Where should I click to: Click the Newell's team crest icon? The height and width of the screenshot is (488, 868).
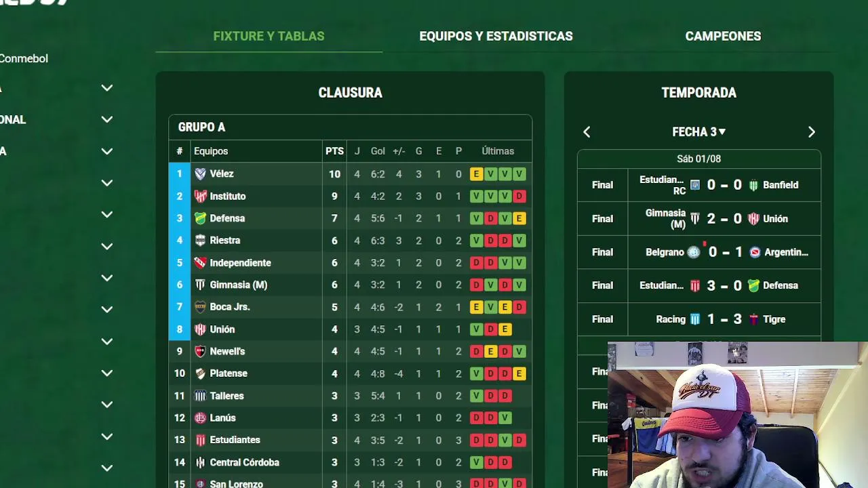200,352
